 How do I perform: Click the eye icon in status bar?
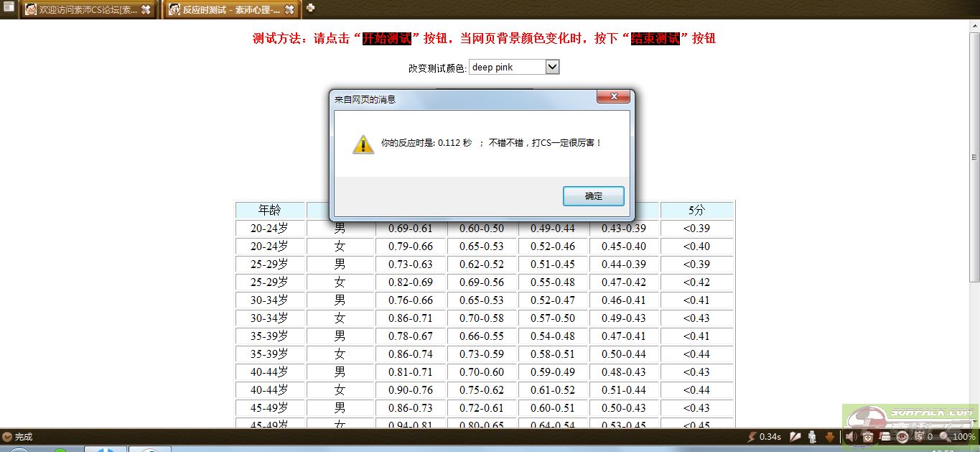(902, 437)
